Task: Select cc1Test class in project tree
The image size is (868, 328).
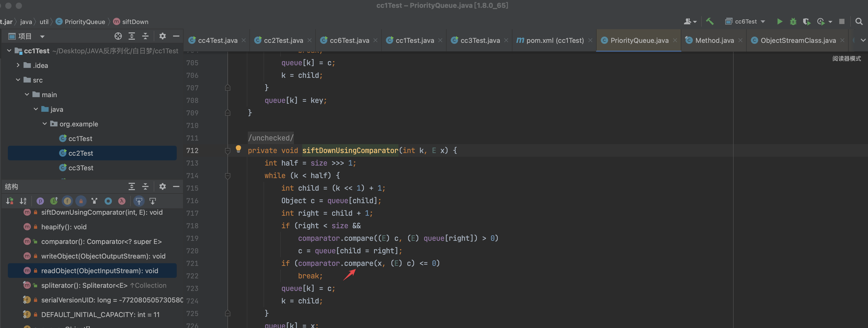Action: point(80,138)
